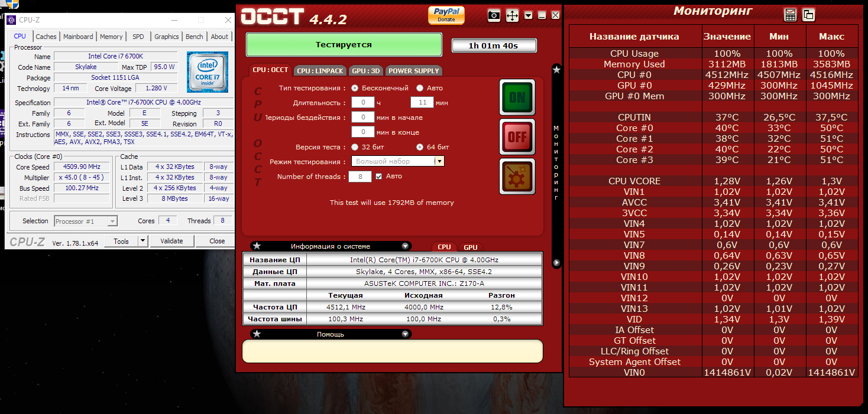The width and height of the screenshot is (868, 414).
Task: Open the Caches tab in CPU-Z
Action: tap(46, 37)
